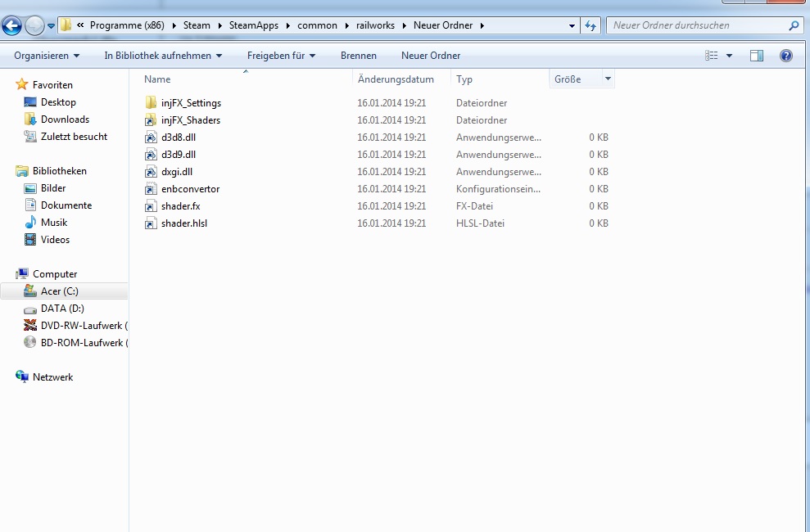Go to SteamApps in breadcrumb path
Viewport: 810px width, 532px height.
click(x=254, y=25)
